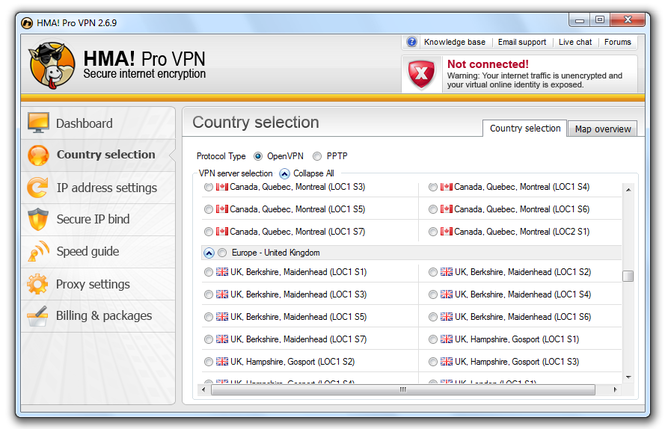Click the horizontal scroll right arrow
665x429 pixels.
(615, 390)
